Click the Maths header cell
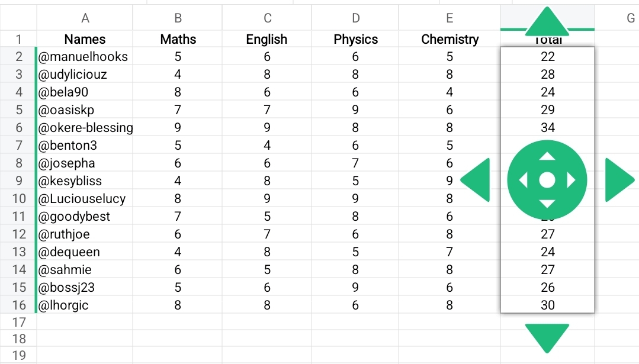This screenshot has width=639, height=364. tap(178, 40)
